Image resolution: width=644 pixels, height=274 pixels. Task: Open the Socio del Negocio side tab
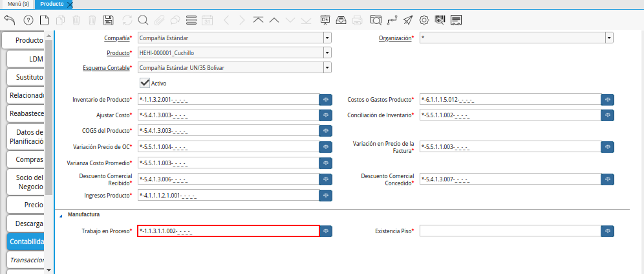[25, 182]
